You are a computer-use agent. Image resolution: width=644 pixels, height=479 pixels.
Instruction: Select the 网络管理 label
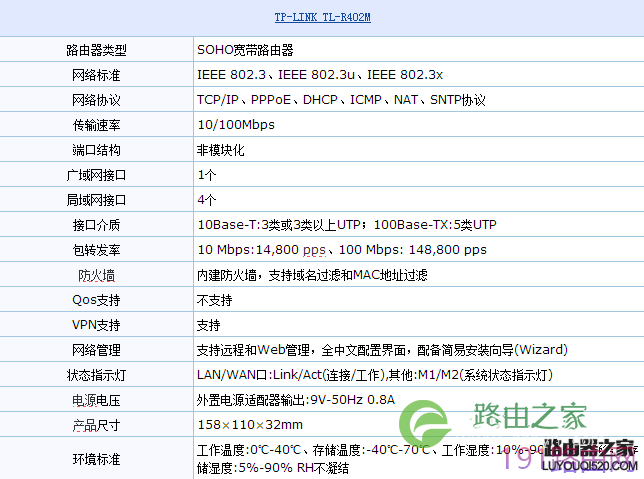pos(96,350)
